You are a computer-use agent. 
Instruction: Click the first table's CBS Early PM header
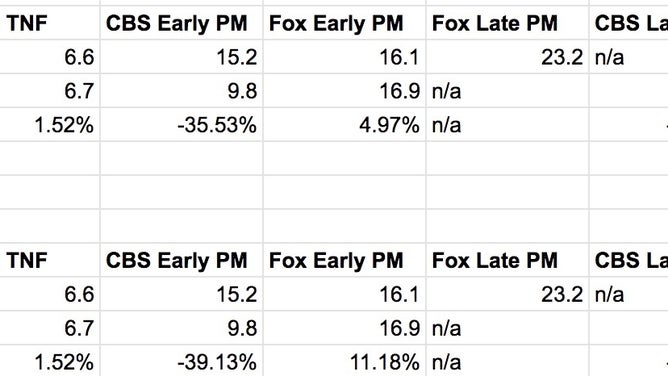click(182, 23)
